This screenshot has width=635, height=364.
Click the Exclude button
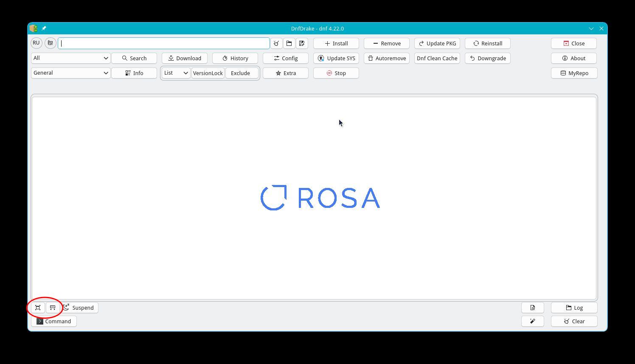click(x=242, y=73)
